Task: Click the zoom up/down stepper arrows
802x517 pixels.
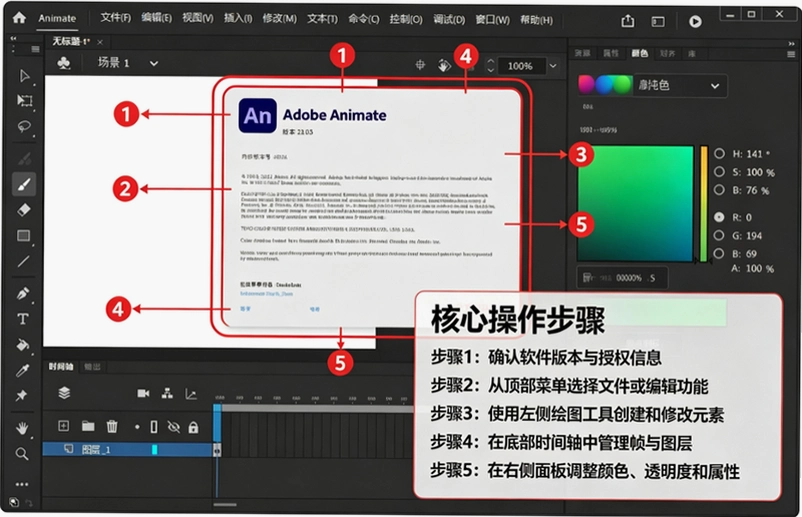Action: click(490, 65)
